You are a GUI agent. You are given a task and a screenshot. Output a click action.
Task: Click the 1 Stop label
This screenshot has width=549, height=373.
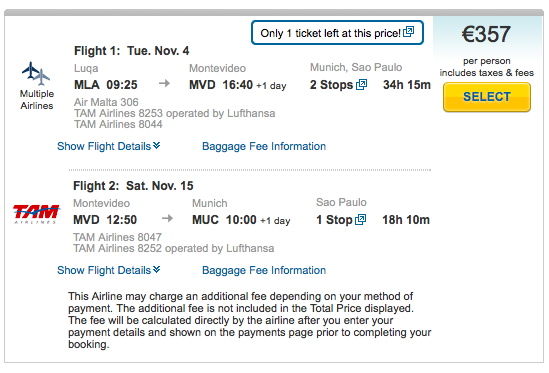pos(334,220)
